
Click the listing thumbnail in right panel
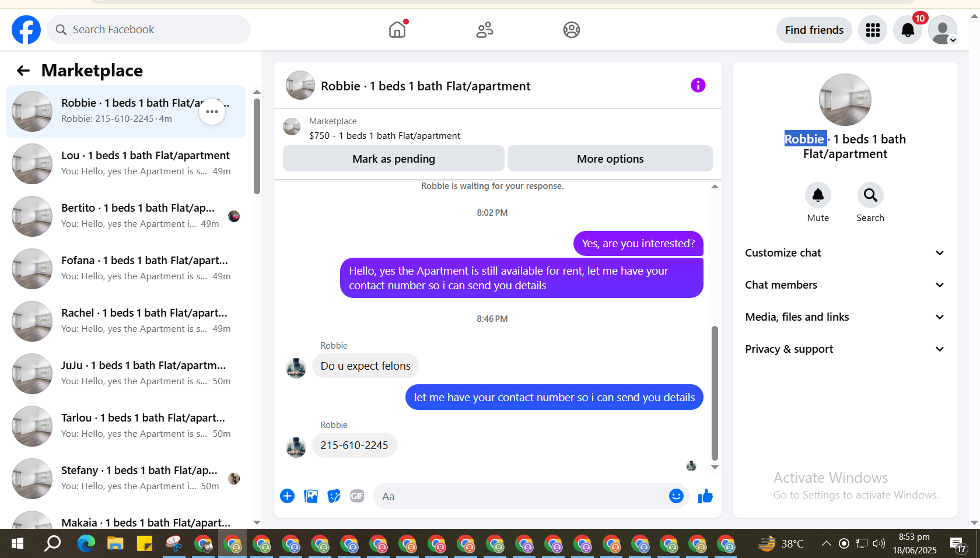point(845,100)
